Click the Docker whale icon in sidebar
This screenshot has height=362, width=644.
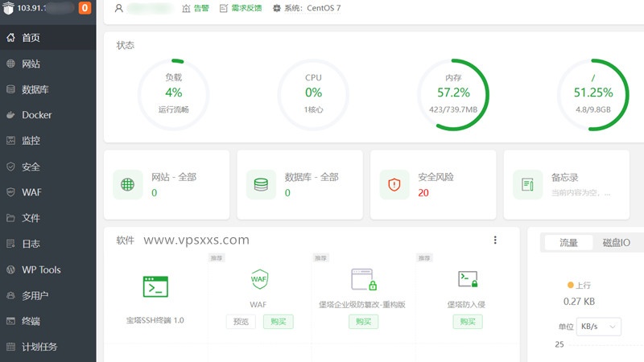[11, 115]
